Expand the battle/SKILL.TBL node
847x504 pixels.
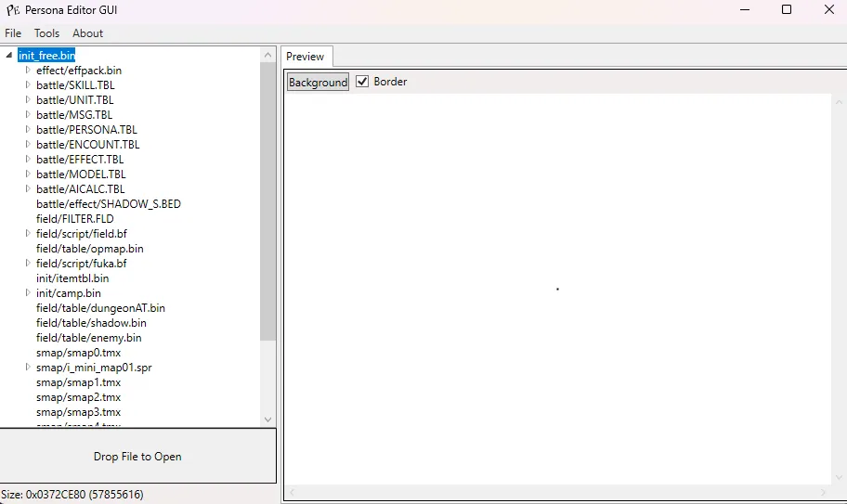[28, 84]
